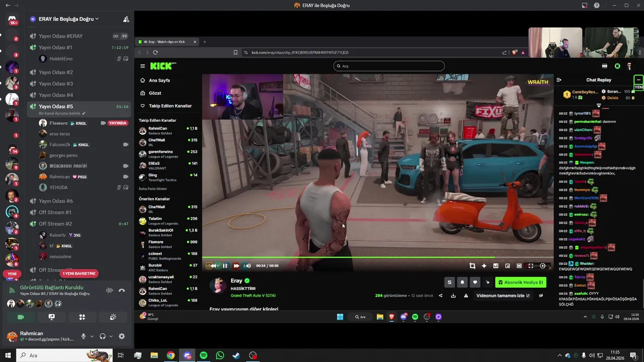Screen dimensions: 644x362
Task: Focus the Kick Ara search field
Action: point(389,66)
